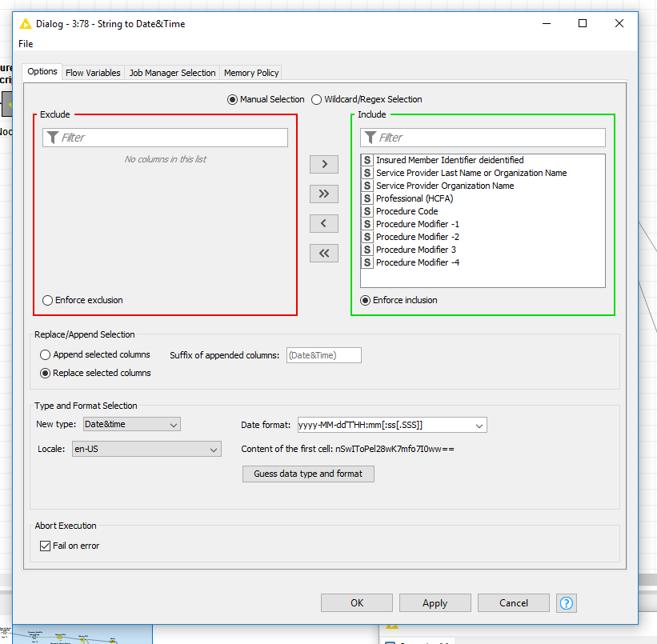The image size is (657, 644).
Task: Open the help question mark icon
Action: (566, 602)
